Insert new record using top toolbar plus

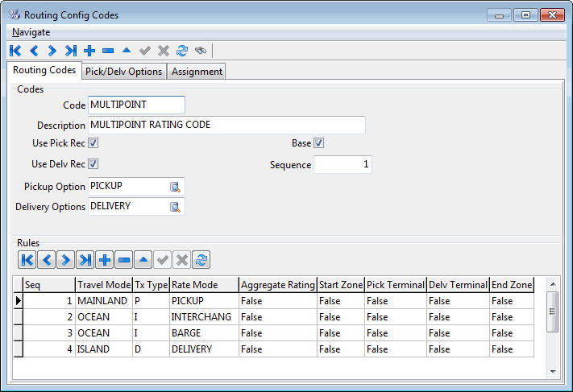pos(89,51)
